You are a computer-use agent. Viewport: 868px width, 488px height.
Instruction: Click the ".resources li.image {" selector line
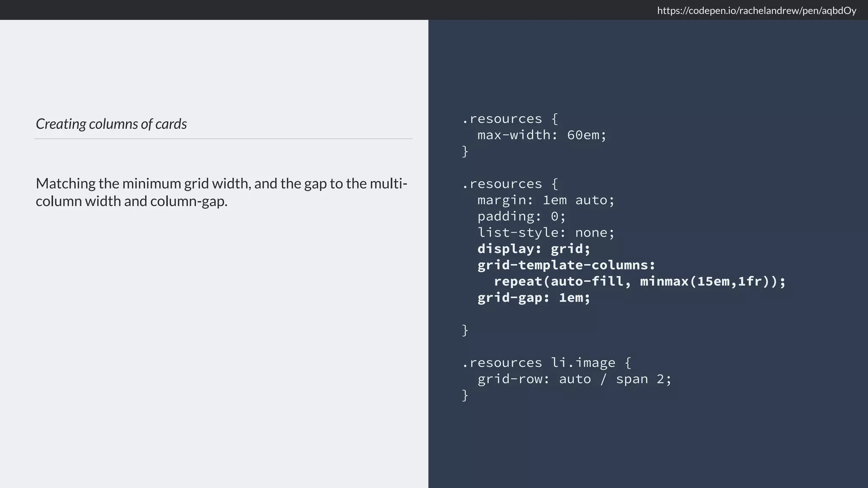click(x=546, y=363)
